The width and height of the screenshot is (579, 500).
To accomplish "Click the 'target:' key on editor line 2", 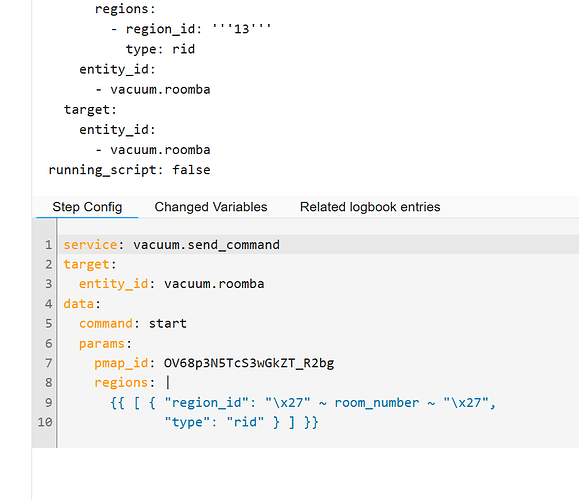I will [90, 264].
